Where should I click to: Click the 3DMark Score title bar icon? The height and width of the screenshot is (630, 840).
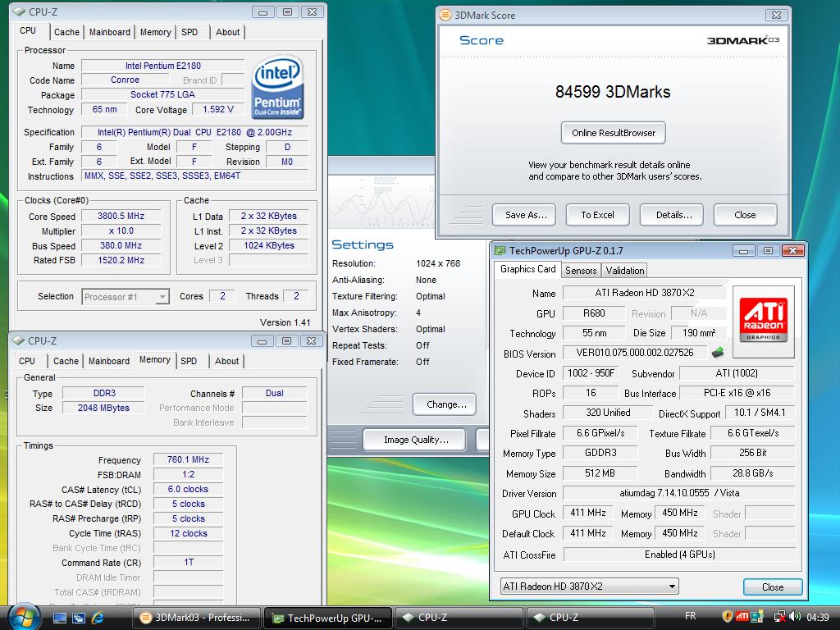pos(445,15)
